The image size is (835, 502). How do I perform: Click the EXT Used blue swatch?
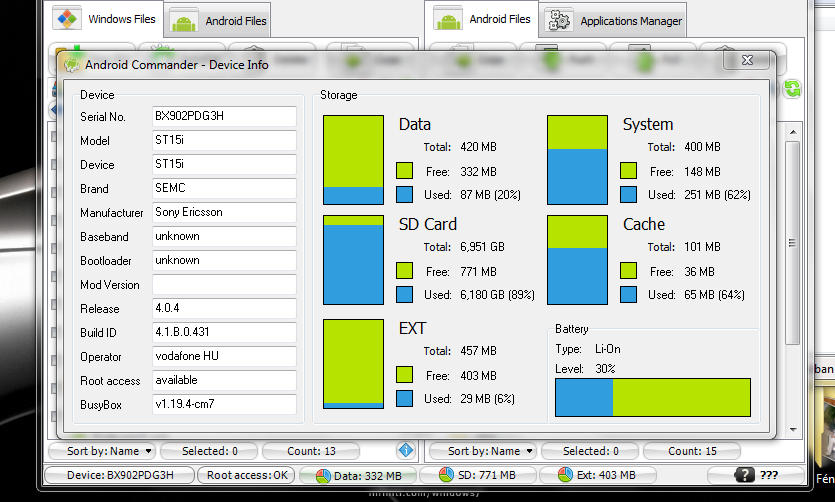tap(404, 398)
